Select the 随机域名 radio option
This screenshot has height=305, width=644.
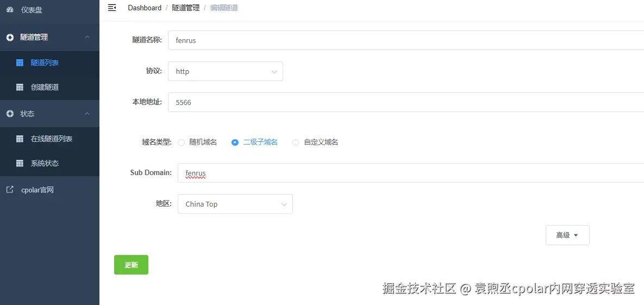(181, 142)
